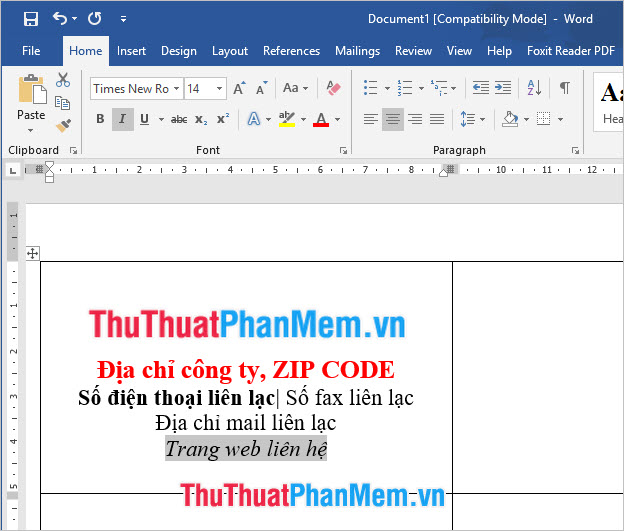Expand the font name dropdown arrow
The width and height of the screenshot is (624, 531).
click(177, 88)
